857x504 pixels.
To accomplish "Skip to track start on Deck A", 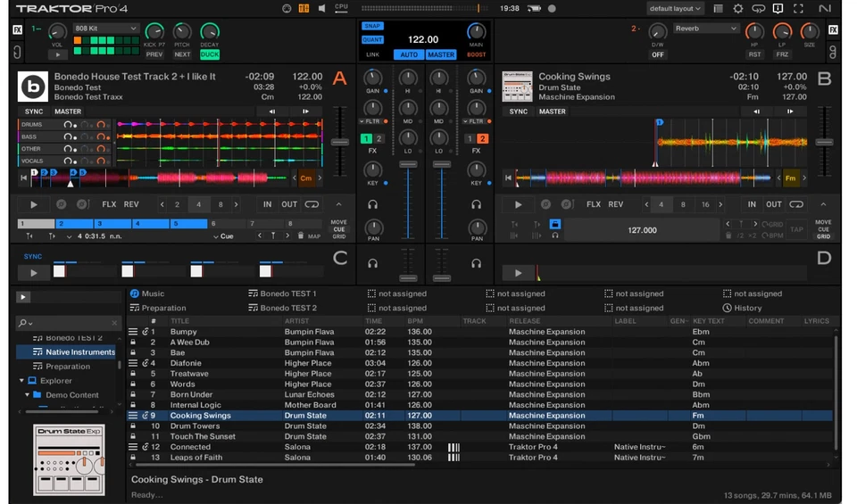I will click(x=23, y=178).
